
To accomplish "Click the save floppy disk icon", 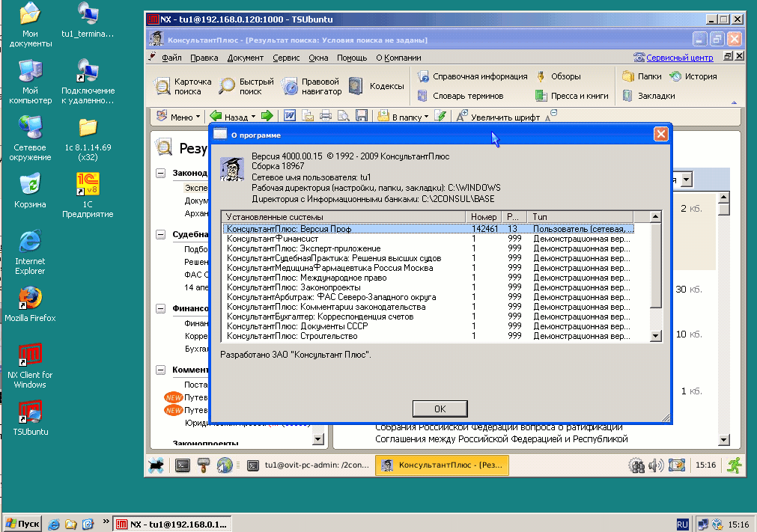I will click(x=362, y=116).
